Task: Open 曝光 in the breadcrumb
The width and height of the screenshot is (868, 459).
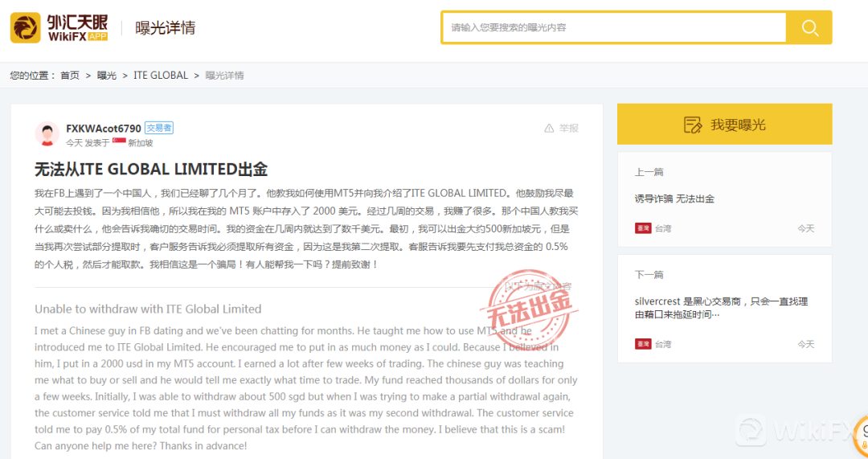Action: coord(107,76)
